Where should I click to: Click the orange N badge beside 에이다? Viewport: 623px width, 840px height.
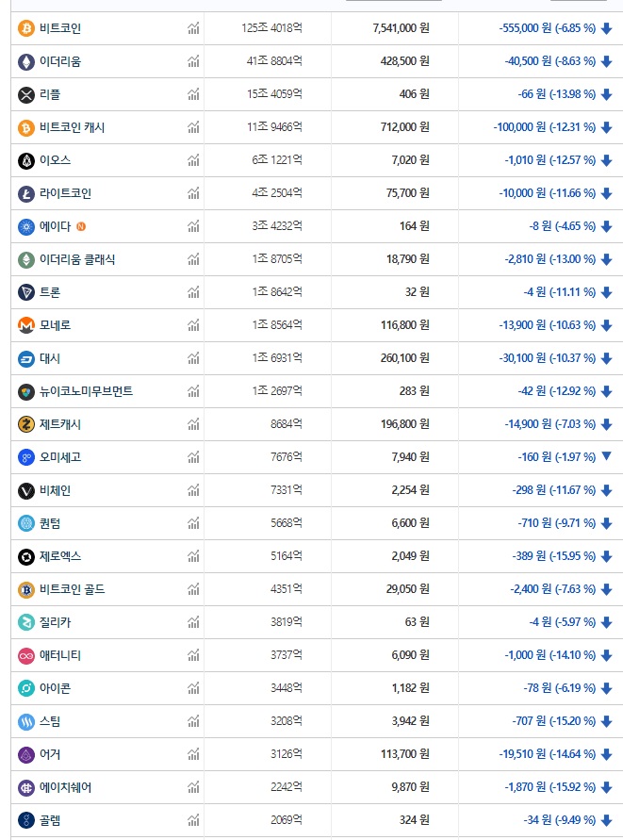[81, 226]
